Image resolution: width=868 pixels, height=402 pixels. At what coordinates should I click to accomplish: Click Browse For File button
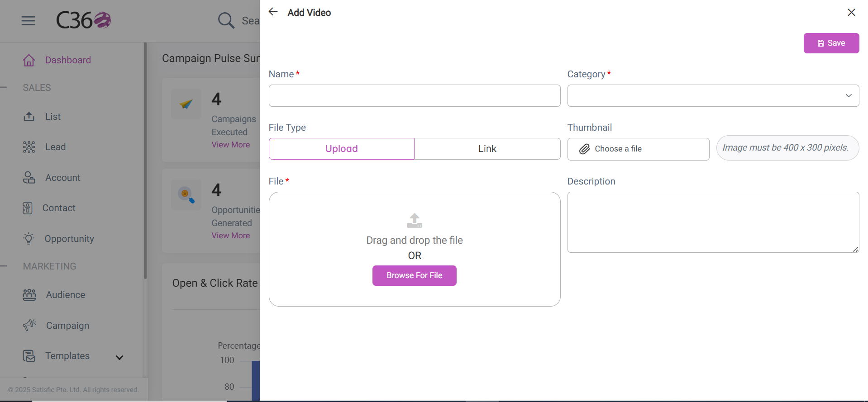click(x=415, y=275)
